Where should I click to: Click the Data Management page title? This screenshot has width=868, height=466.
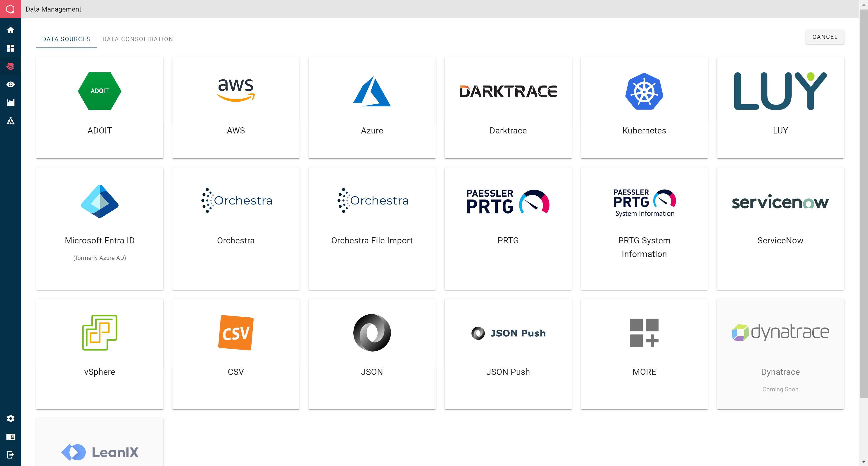(x=54, y=9)
